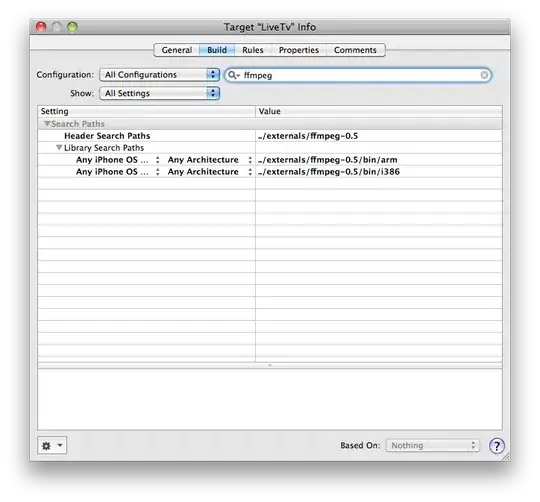Open Any Architecture popup in the bin/arm row
The width and height of the screenshot is (540, 502).
click(x=210, y=160)
